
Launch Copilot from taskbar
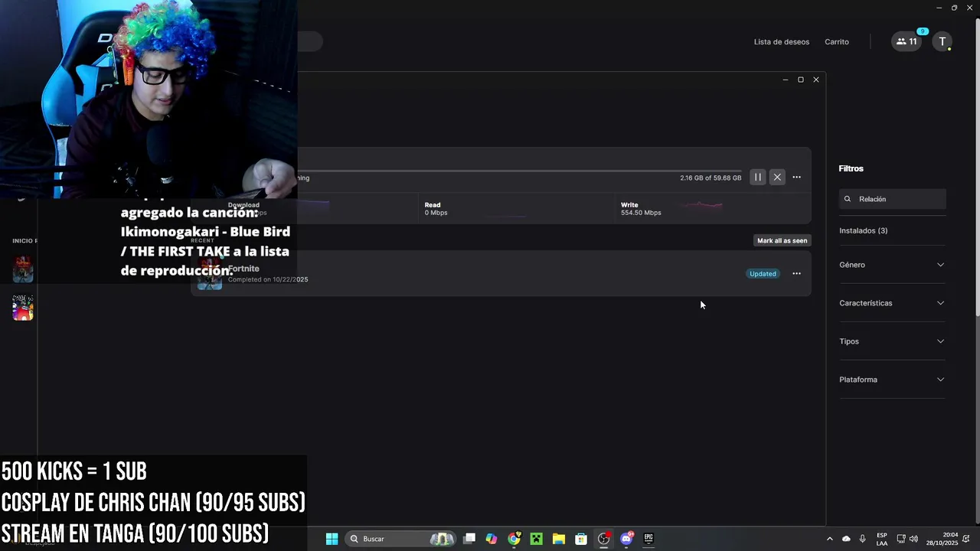(492, 539)
